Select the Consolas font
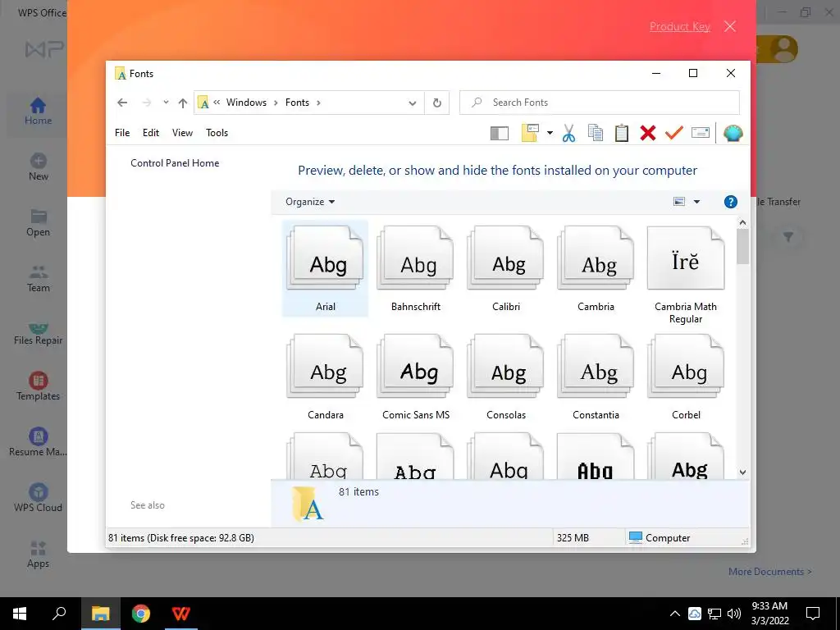840x630 pixels. point(505,377)
